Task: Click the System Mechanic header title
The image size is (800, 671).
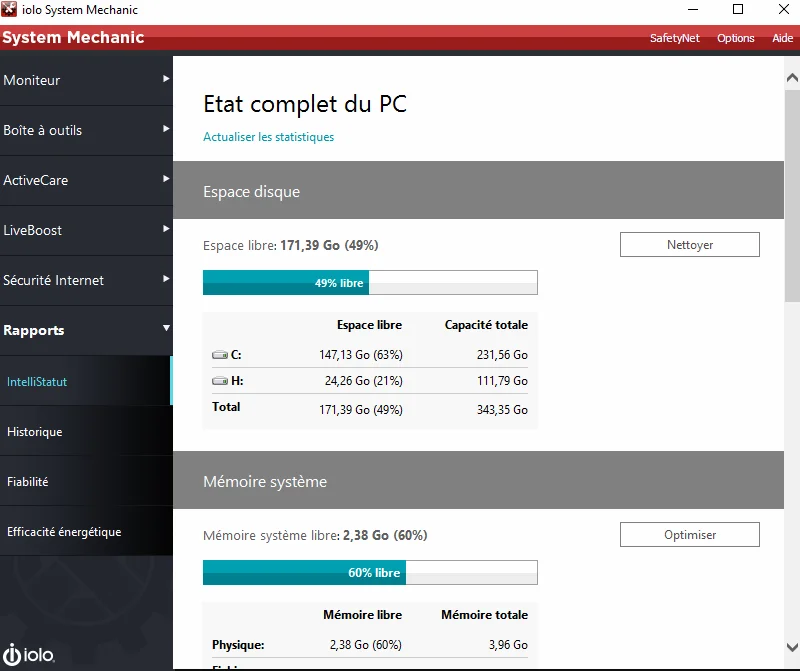Action: (x=73, y=37)
